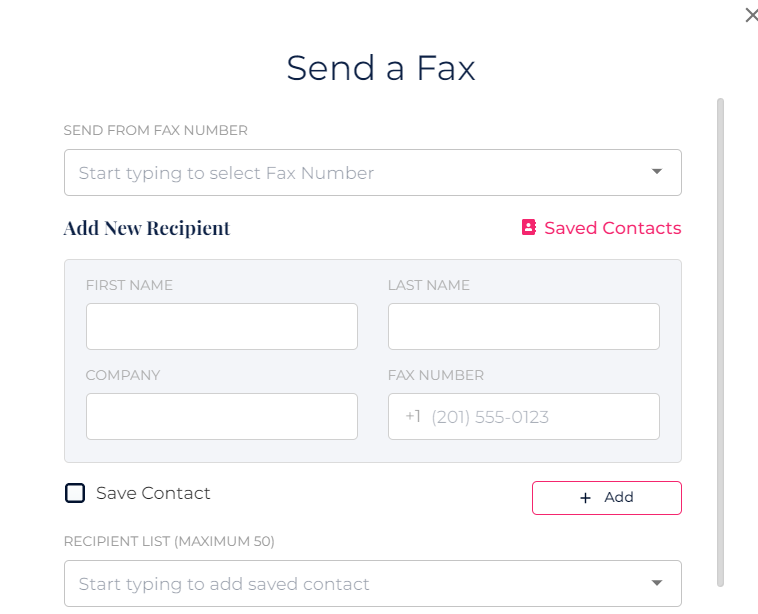Expand the Send From Fax Number arrow
Image resolution: width=758 pixels, height=614 pixels.
[x=657, y=172]
